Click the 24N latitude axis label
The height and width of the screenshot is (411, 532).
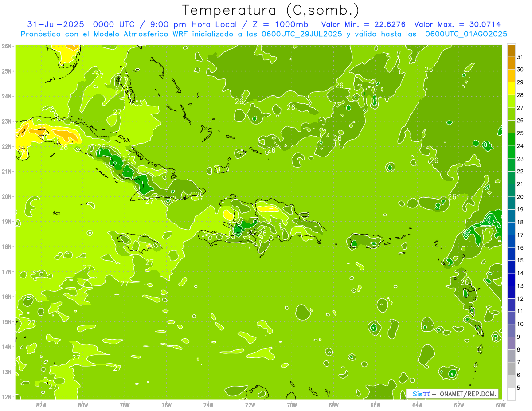tap(7, 96)
